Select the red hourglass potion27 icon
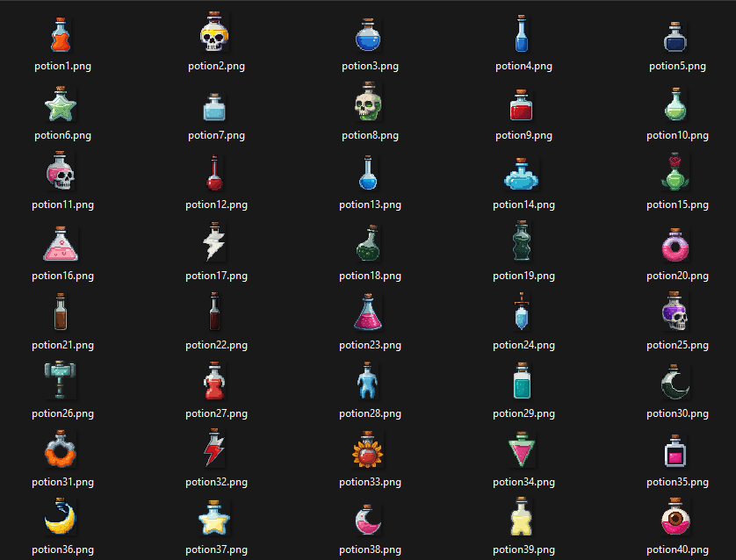This screenshot has width=736, height=560. tap(214, 380)
